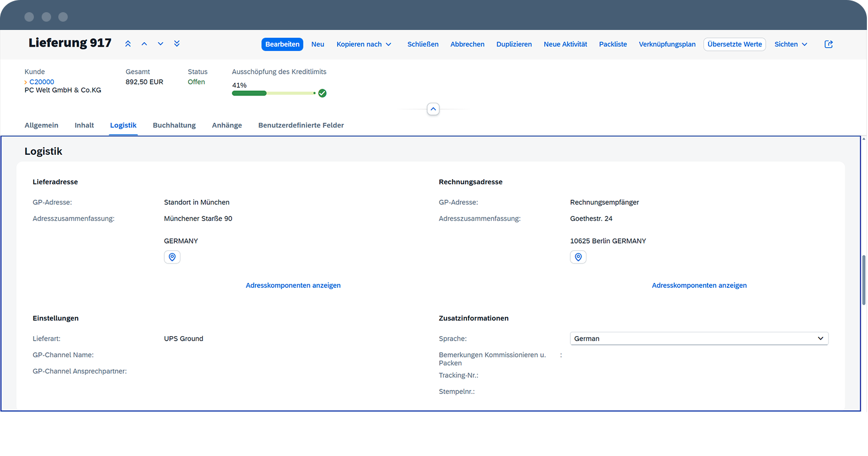Open the Sichten dropdown menu
The height and width of the screenshot is (456, 868).
point(791,44)
